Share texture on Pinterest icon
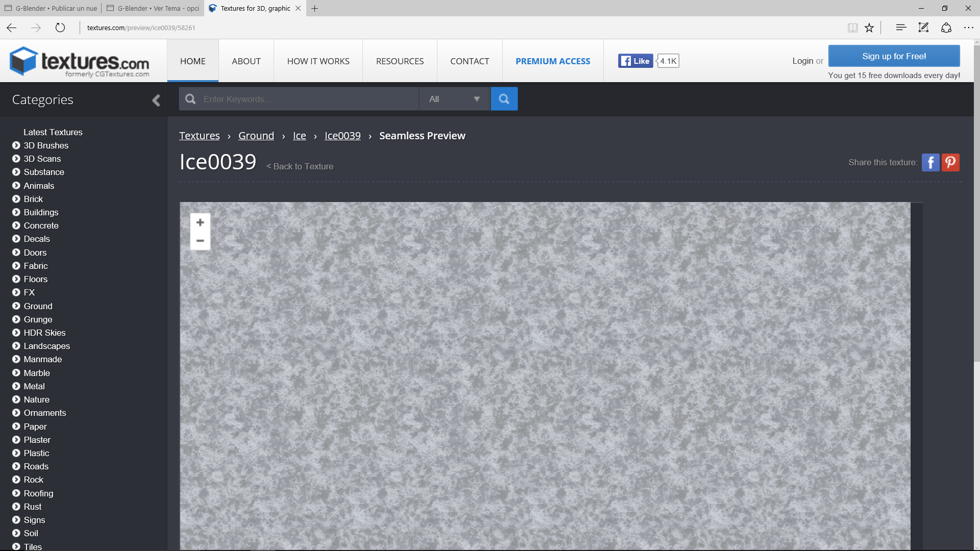 pyautogui.click(x=950, y=162)
